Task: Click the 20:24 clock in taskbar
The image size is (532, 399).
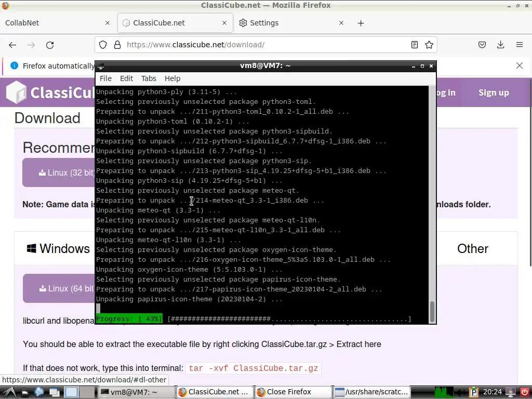Action: click(x=493, y=392)
